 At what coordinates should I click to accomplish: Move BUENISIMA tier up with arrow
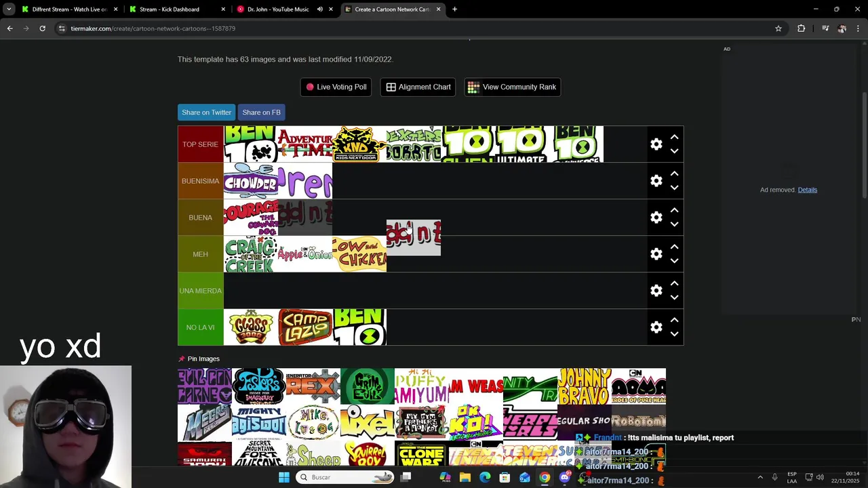point(674,174)
